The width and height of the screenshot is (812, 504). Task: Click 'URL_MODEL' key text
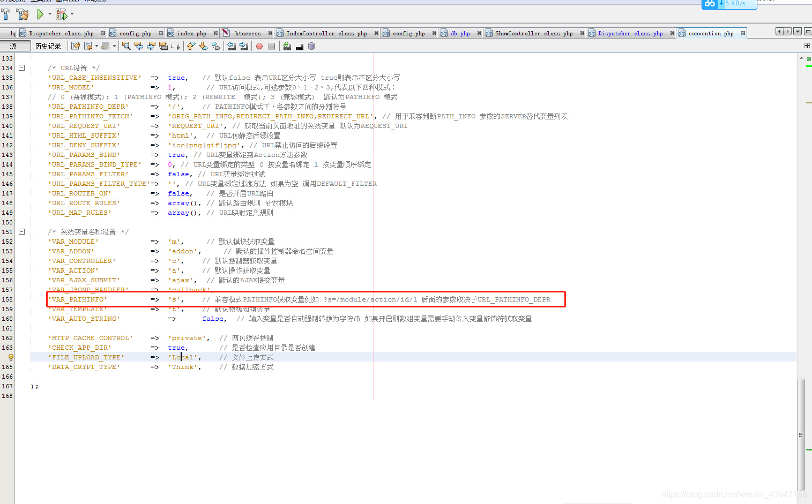pyautogui.click(x=71, y=87)
